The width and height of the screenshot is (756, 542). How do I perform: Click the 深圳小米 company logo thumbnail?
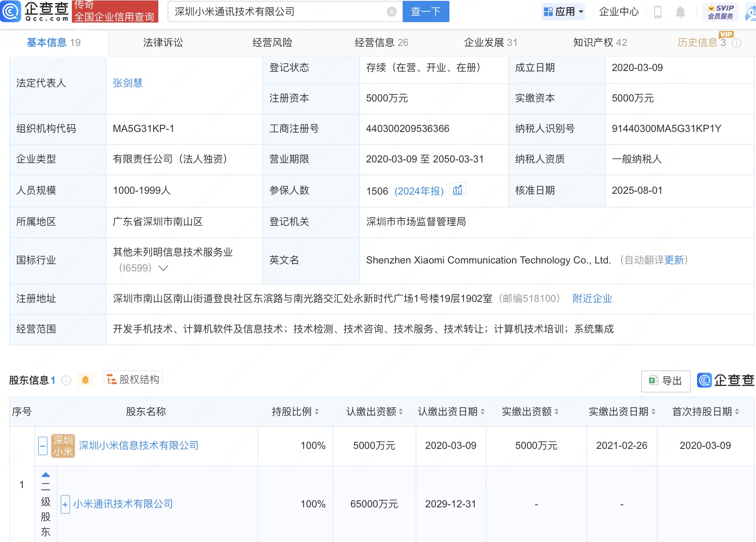point(63,446)
